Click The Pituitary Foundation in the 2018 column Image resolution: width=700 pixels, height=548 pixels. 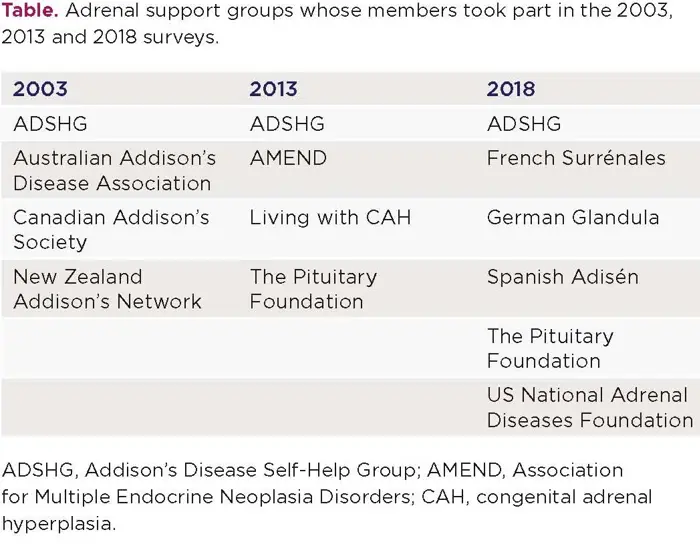point(550,348)
